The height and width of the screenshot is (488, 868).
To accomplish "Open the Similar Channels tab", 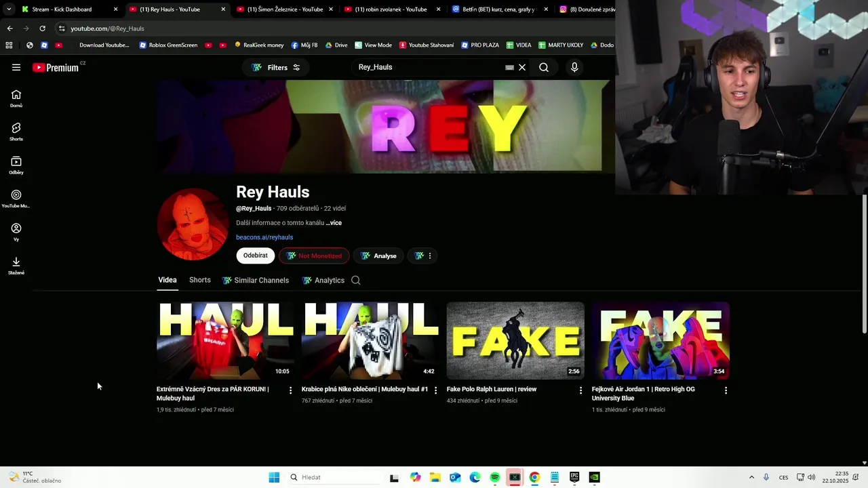I will click(x=256, y=280).
